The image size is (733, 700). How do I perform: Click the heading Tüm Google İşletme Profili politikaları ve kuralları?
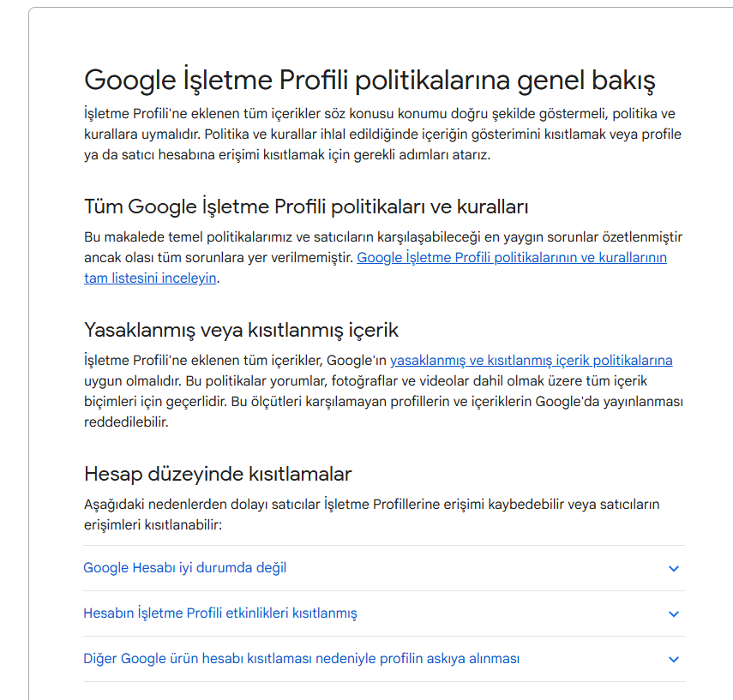tap(306, 206)
